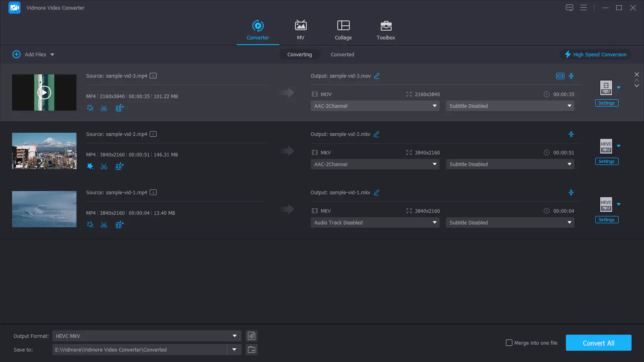Screen dimensions: 644x362
Task: Open the editing tool for sample-vid-3.mp4
Action: pyautogui.click(x=90, y=108)
